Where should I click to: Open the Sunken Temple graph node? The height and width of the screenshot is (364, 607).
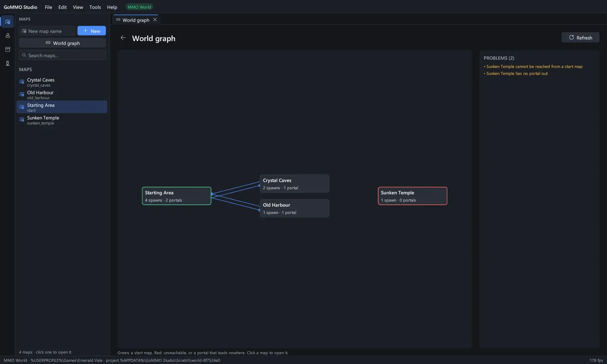(412, 196)
